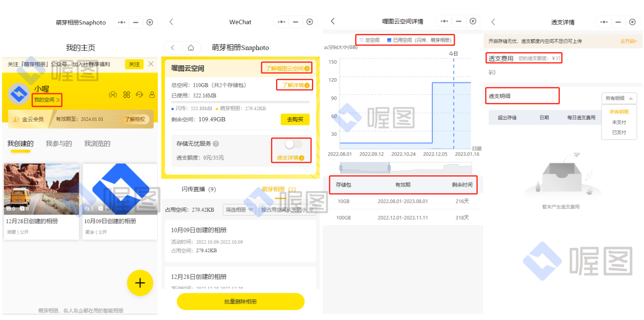Screen dimensions: 644x320
Task: Click the left handle of chart range slider
Action: (341, 168)
